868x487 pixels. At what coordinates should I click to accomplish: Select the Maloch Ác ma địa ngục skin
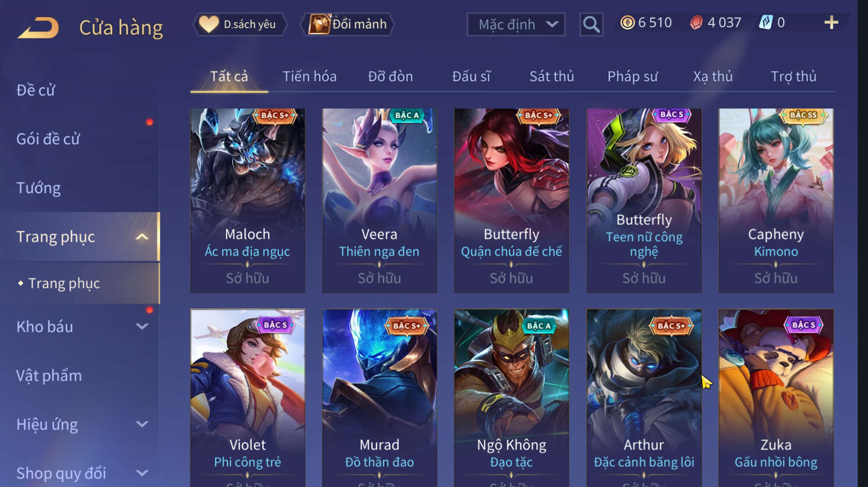pyautogui.click(x=248, y=201)
